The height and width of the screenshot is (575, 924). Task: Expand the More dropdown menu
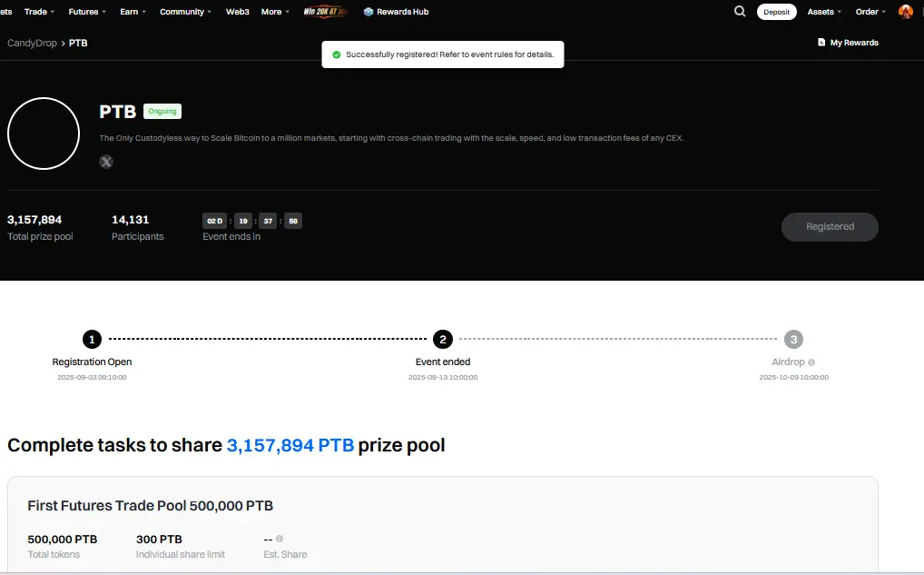(275, 11)
